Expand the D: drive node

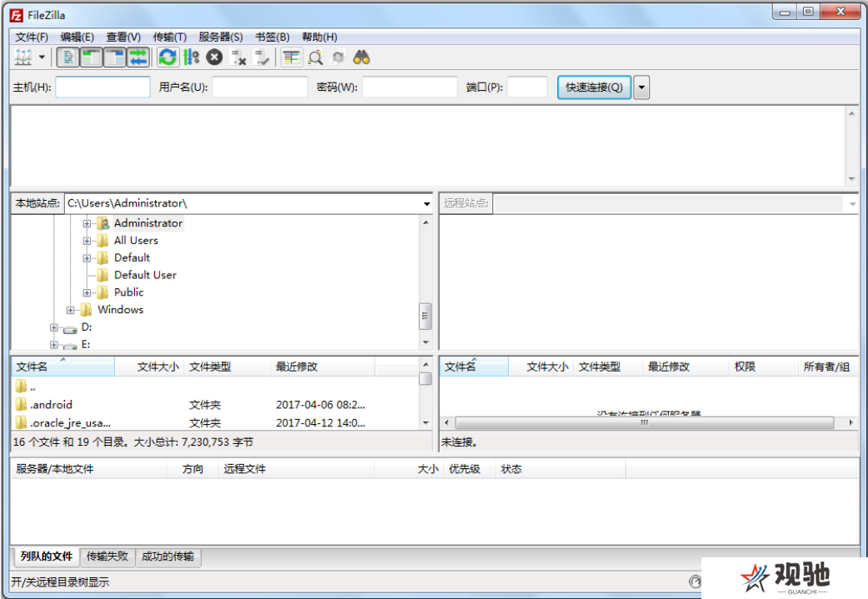(53, 327)
